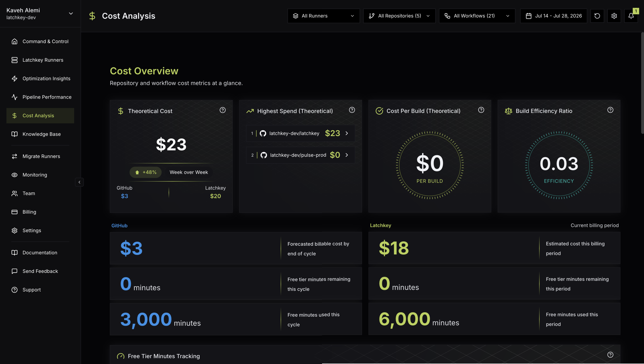
Task: Click the Latchkey Runners server icon
Action: [15, 60]
